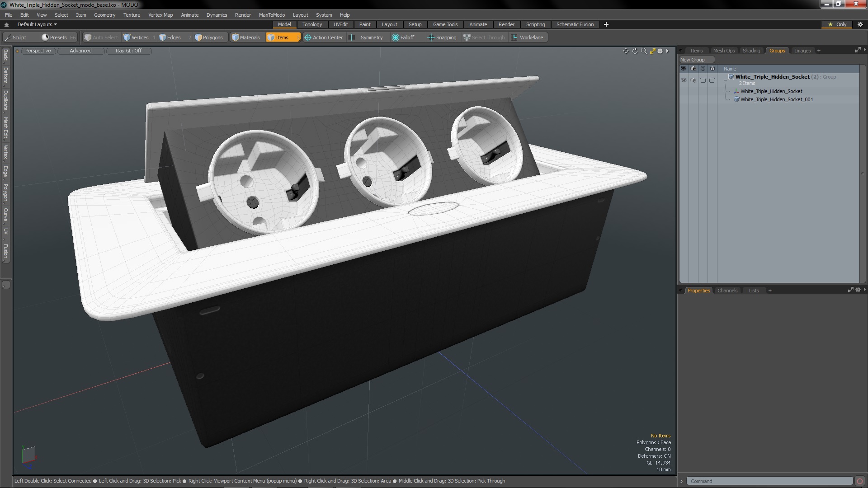Switch to the Shading tab
This screenshot has height=488, width=868.
(x=751, y=51)
